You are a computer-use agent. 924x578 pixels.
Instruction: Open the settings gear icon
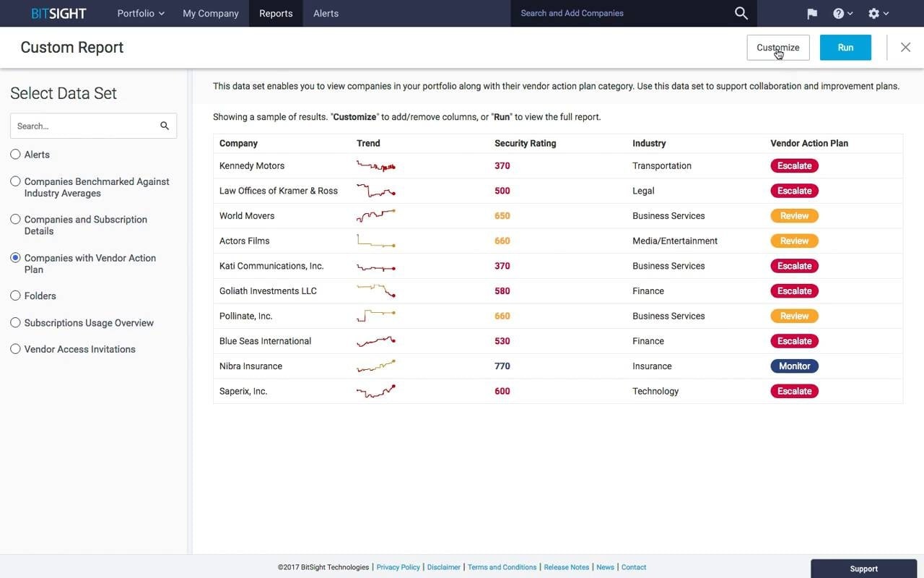[x=873, y=14]
